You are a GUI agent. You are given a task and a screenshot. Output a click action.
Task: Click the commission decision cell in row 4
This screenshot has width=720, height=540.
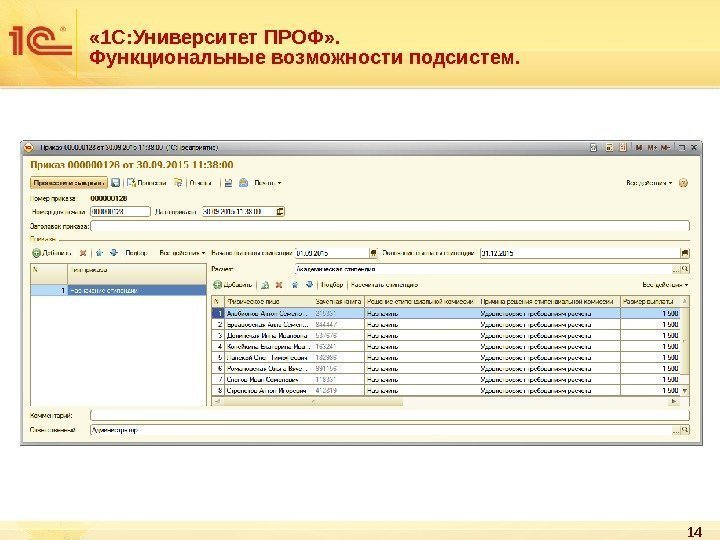point(421,346)
